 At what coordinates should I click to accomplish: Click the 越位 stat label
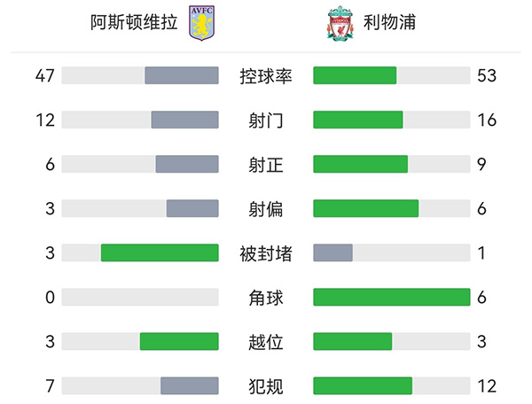click(265, 342)
